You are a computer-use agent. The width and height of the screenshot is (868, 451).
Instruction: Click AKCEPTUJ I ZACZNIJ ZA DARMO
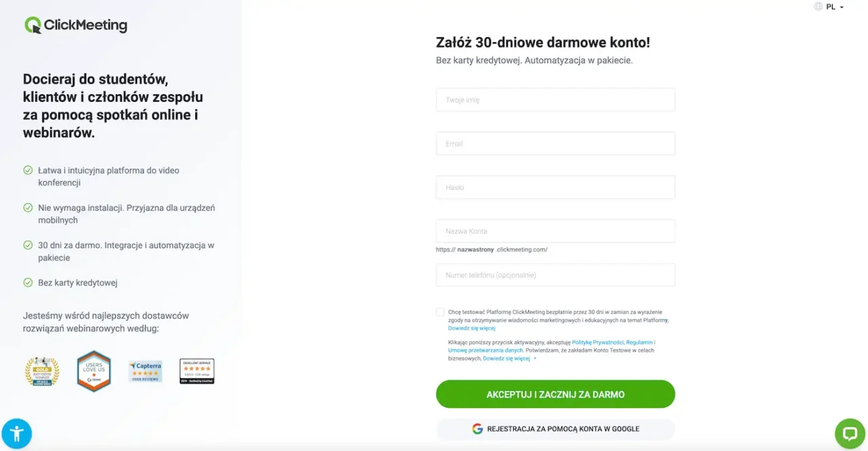point(555,394)
